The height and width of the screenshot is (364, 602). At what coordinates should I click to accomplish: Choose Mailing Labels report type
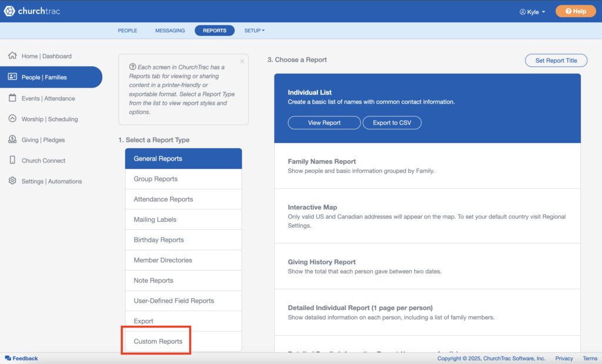pyautogui.click(x=183, y=219)
